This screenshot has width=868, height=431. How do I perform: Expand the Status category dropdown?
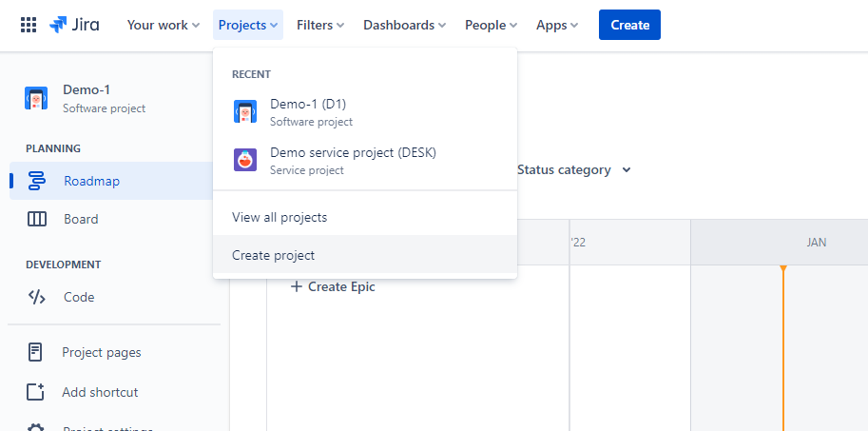coord(574,170)
